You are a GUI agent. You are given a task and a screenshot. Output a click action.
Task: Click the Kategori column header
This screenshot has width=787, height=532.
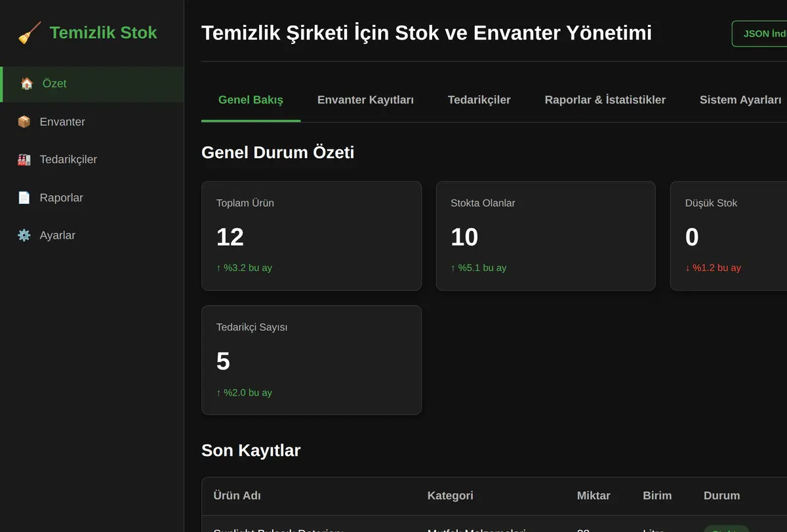[450, 495]
